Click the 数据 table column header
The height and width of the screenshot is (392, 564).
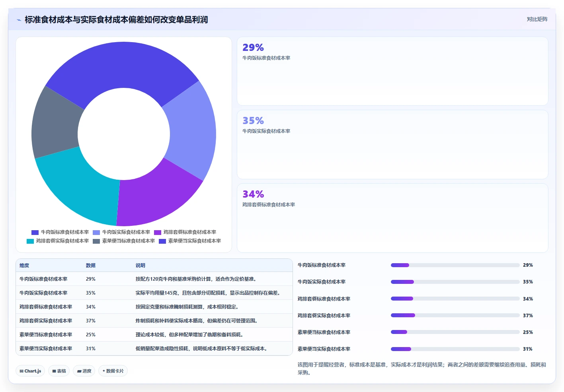click(91, 266)
